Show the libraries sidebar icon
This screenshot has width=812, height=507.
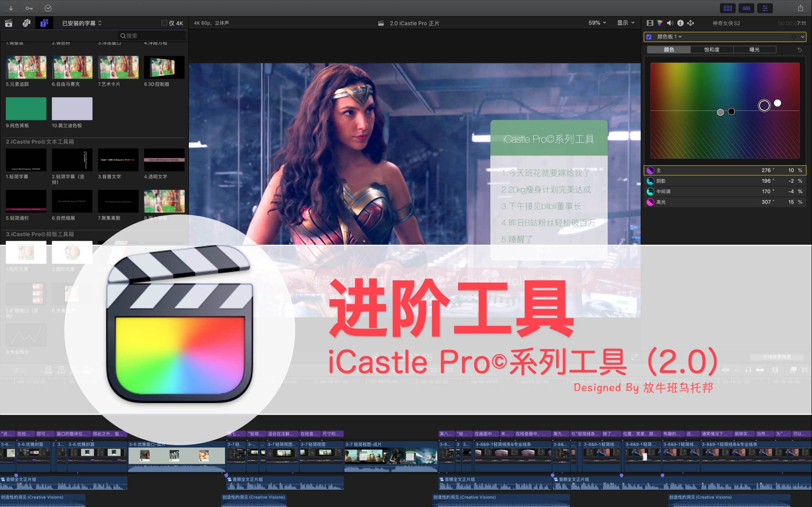coord(9,23)
